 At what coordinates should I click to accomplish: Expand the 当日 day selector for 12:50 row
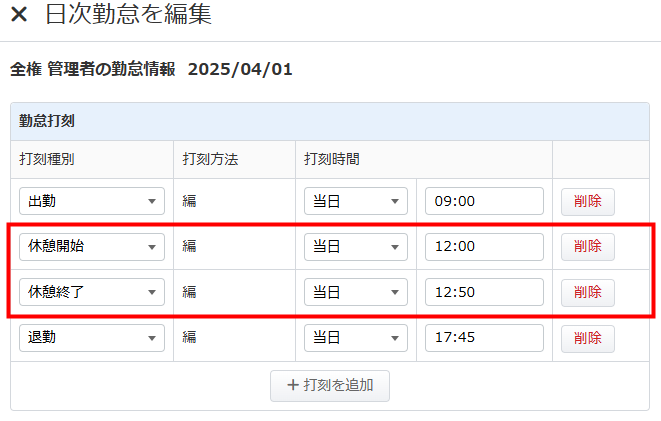coord(356,292)
